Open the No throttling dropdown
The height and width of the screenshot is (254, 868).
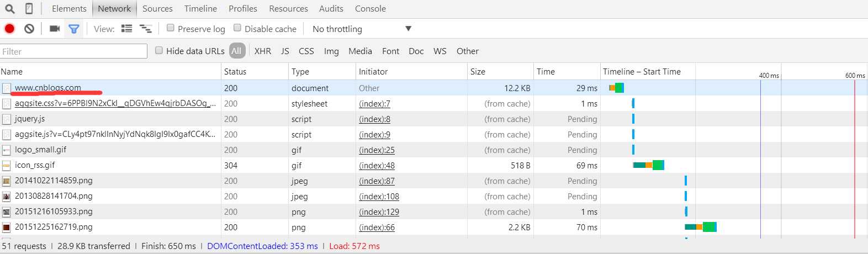pos(362,29)
